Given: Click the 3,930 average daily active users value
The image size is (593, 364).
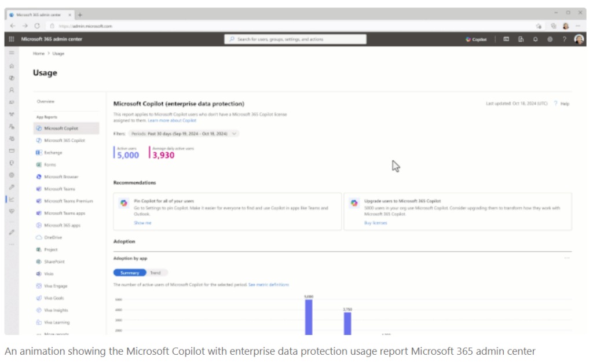Looking at the screenshot, I should [x=163, y=155].
